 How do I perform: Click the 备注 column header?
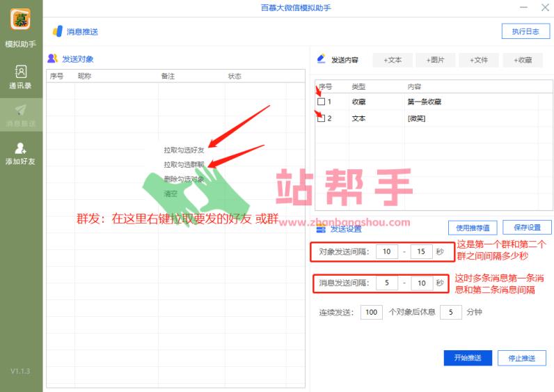pos(168,77)
